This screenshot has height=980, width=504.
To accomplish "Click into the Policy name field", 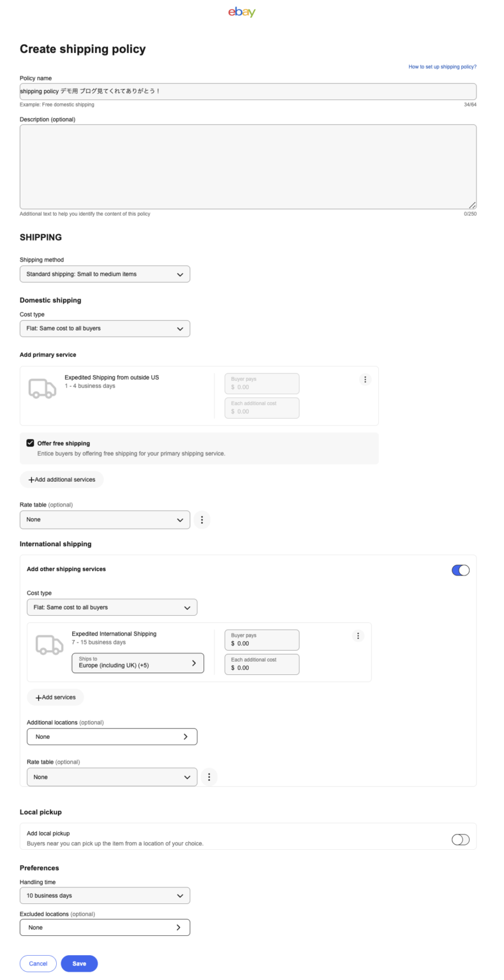I will (x=248, y=91).
